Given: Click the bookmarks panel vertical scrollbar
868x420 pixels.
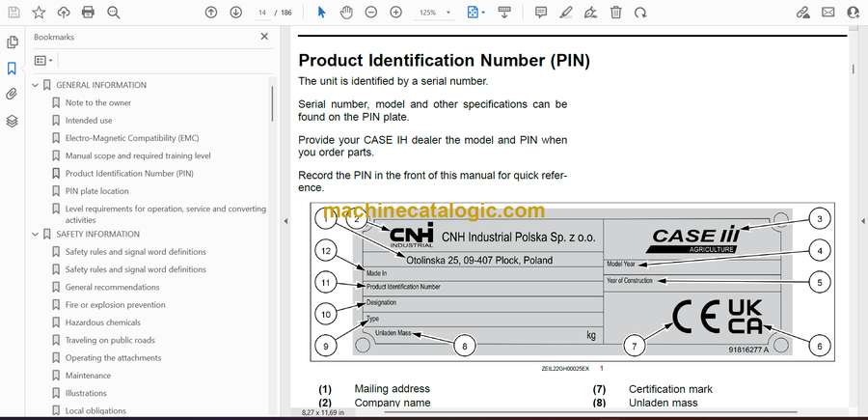Looking at the screenshot, I should coord(272,103).
